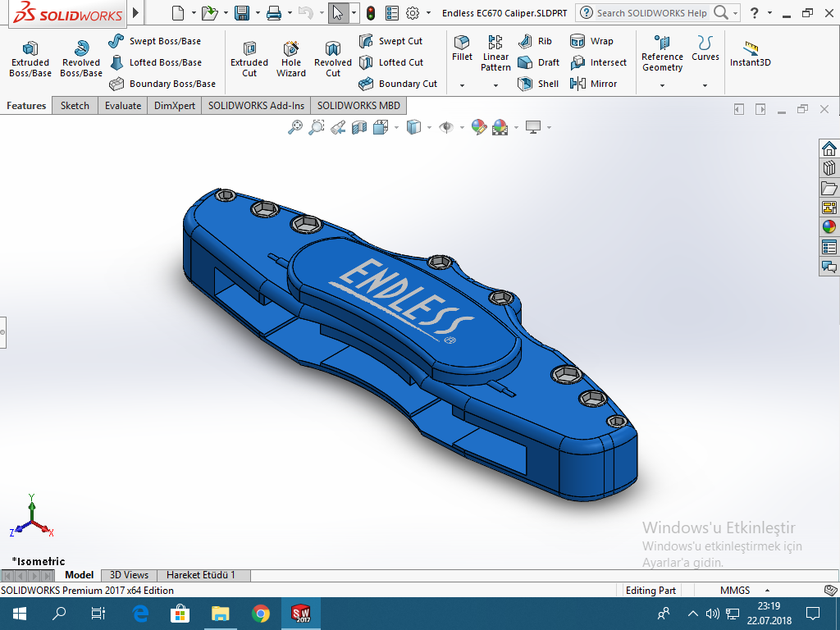Open View Orientation dropdown arrow

click(396, 127)
